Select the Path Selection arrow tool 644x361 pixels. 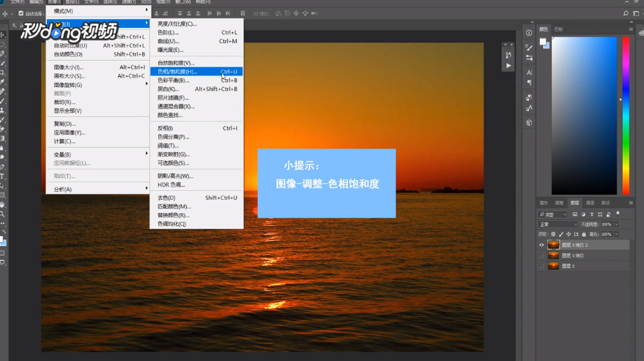2,186
